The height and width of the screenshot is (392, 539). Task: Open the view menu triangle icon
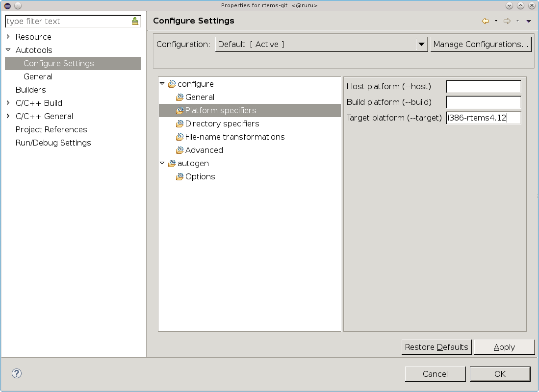point(528,21)
